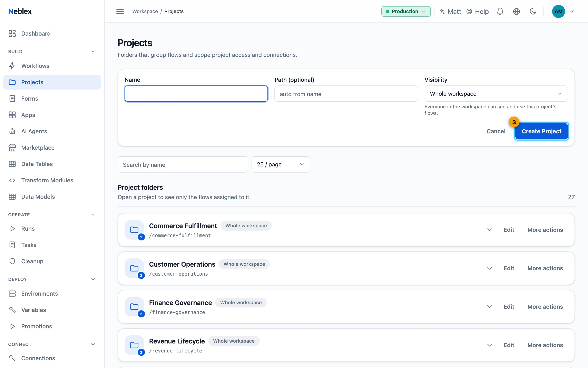This screenshot has width=588, height=368.
Task: Go to Dashboard in the sidebar
Action: pyautogui.click(x=52, y=34)
